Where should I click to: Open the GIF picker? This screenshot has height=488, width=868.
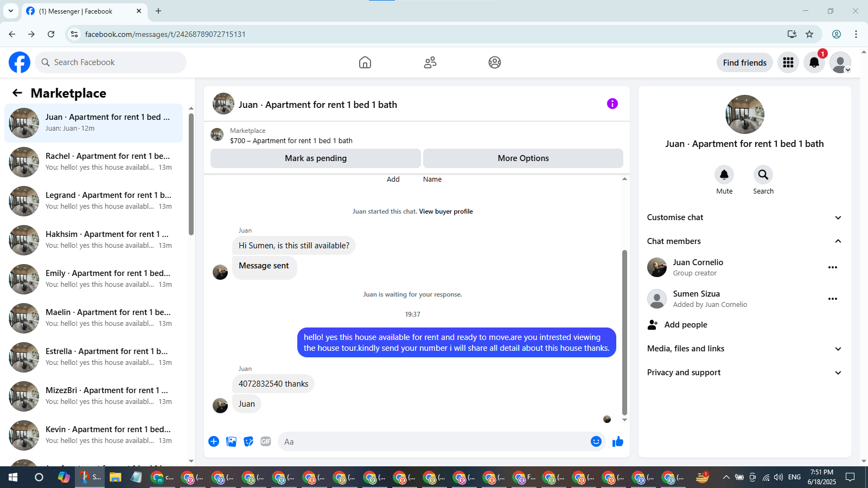(x=266, y=441)
